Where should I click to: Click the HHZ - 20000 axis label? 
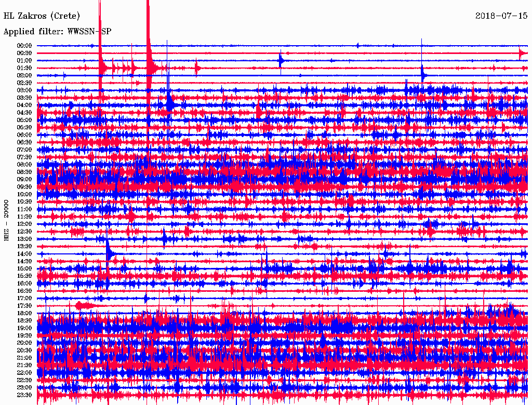(6, 221)
